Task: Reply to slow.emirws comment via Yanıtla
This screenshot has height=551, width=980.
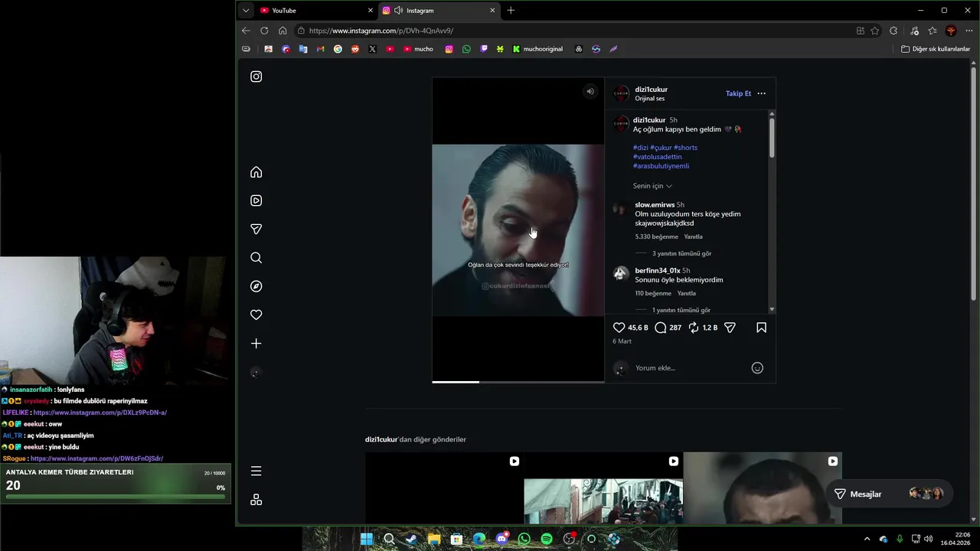Action: tap(693, 237)
